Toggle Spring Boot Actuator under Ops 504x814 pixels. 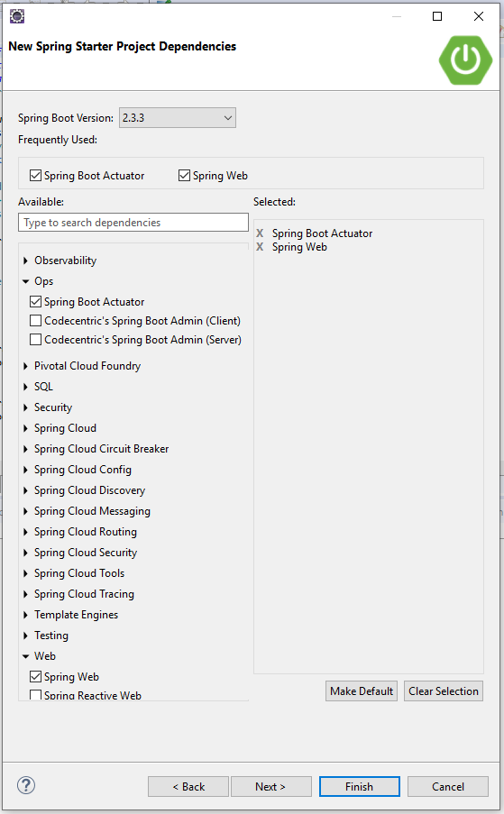click(35, 302)
